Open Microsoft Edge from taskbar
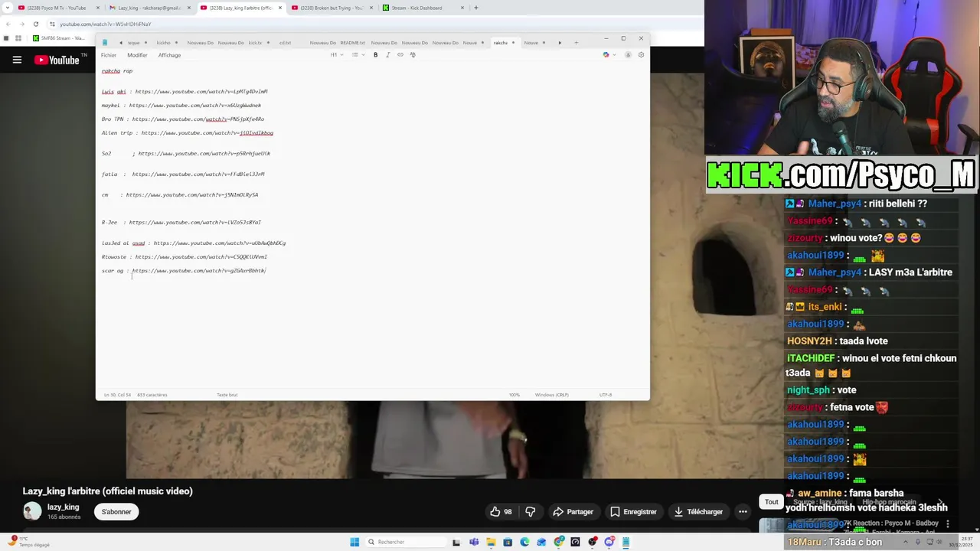 click(524, 542)
